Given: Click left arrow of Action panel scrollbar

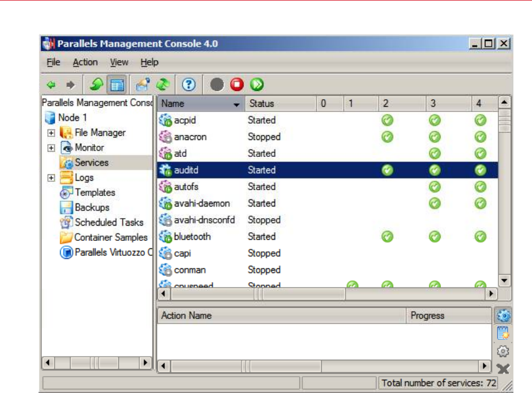Looking at the screenshot, I should [164, 366].
